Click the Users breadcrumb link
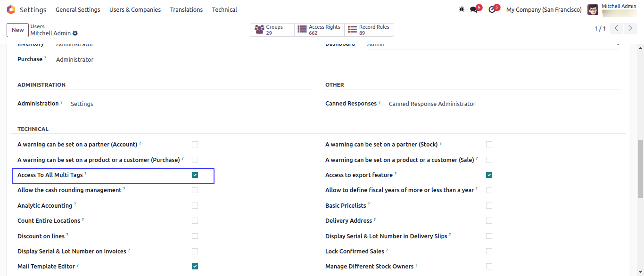The height and width of the screenshot is (276, 644). point(38,26)
